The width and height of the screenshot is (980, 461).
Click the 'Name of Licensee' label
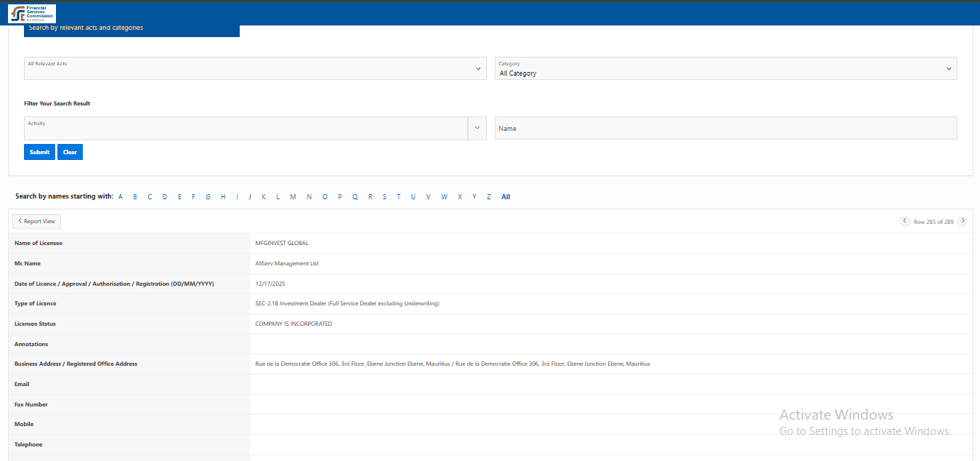click(39, 243)
